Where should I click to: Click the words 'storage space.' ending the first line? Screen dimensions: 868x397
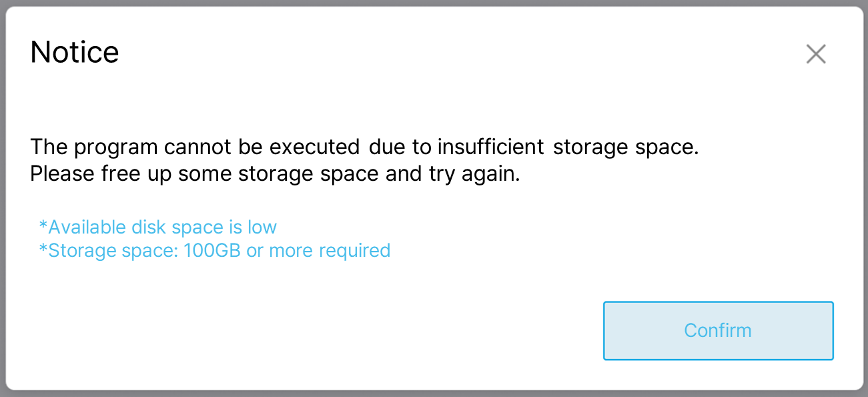click(625, 147)
